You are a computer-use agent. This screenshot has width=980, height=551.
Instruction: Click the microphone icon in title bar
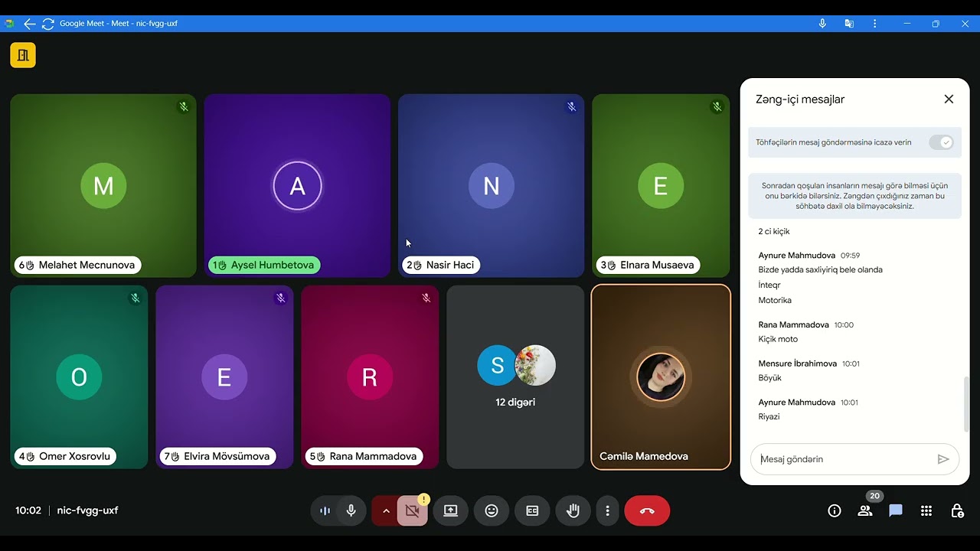822,24
